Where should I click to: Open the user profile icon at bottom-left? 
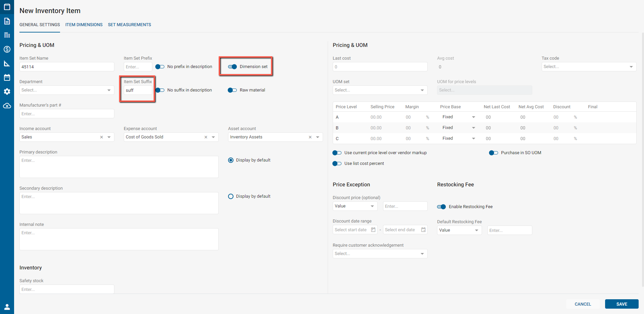(7, 307)
